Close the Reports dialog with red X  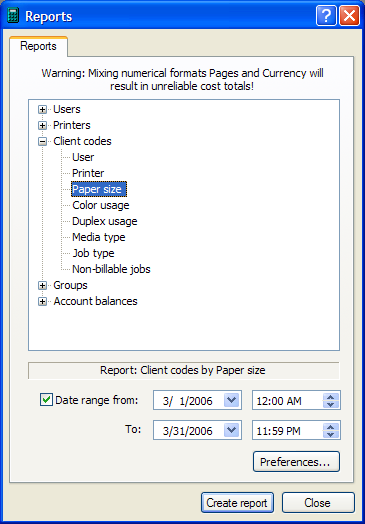[350, 16]
